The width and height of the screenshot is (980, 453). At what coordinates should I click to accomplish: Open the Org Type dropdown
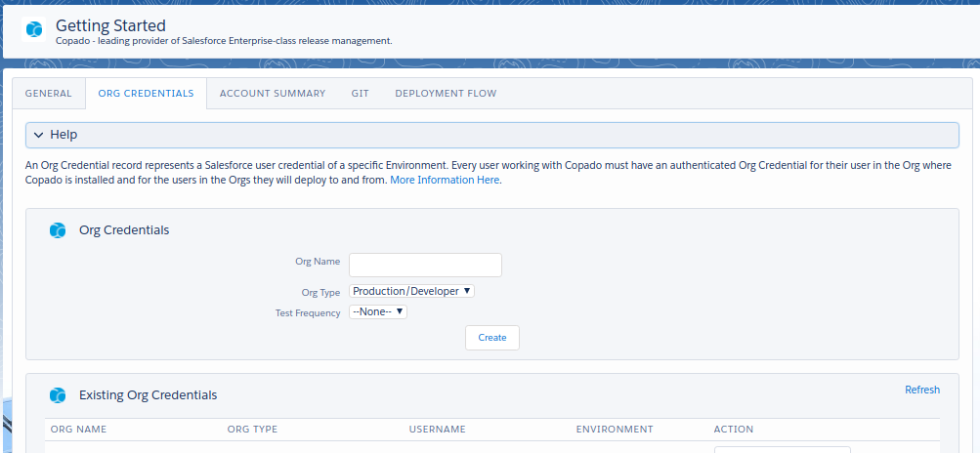tap(412, 291)
